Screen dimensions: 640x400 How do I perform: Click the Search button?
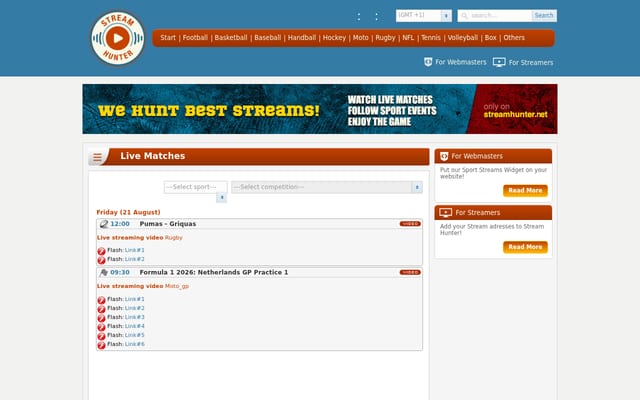pyautogui.click(x=544, y=16)
